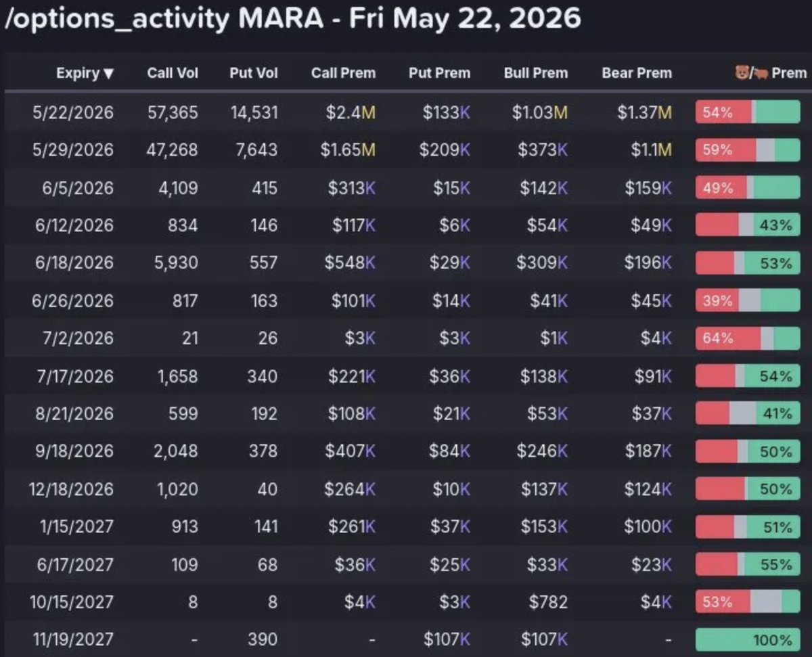Viewport: 812px width, 657px height.
Task: Select the 12/18/2026 expiry cell
Action: pos(71,489)
